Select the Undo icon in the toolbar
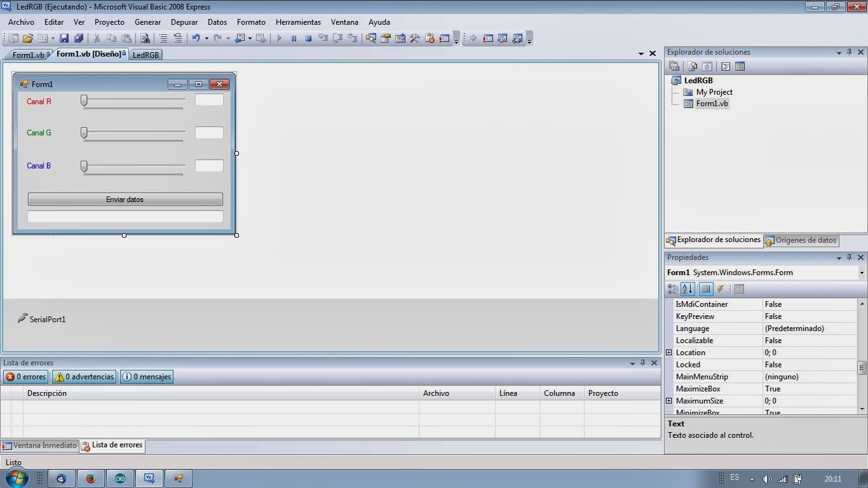Viewport: 868px width, 488px height. (x=198, y=38)
